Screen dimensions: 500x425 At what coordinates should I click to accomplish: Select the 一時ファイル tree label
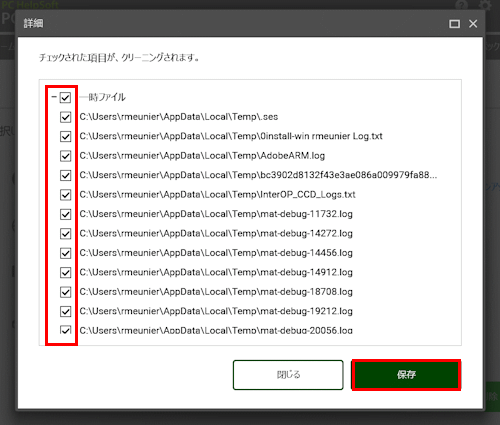(x=103, y=97)
